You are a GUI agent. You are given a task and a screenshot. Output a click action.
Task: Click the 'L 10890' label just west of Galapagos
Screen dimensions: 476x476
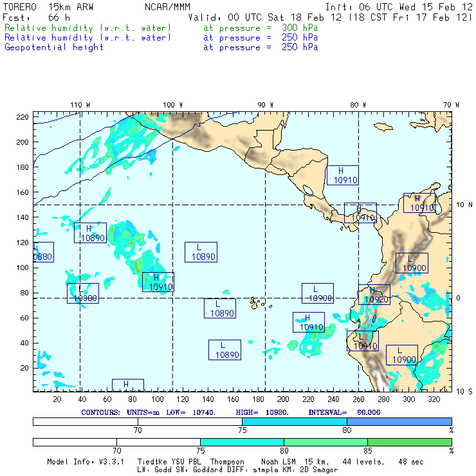220,308
